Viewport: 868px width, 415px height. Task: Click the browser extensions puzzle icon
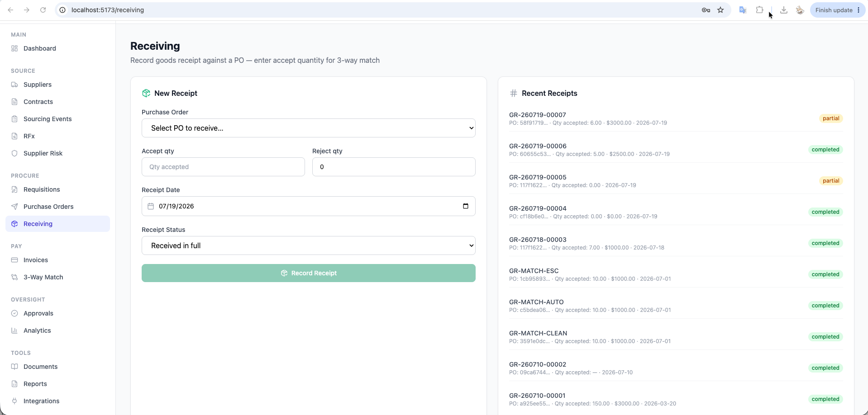point(759,10)
